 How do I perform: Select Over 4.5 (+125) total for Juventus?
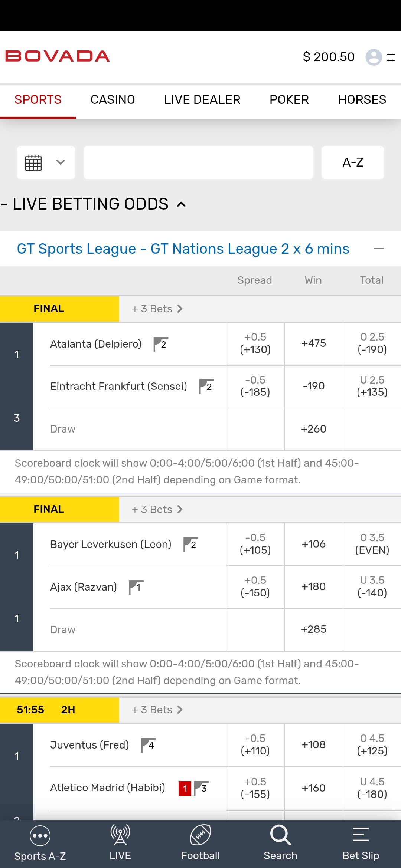372,745
